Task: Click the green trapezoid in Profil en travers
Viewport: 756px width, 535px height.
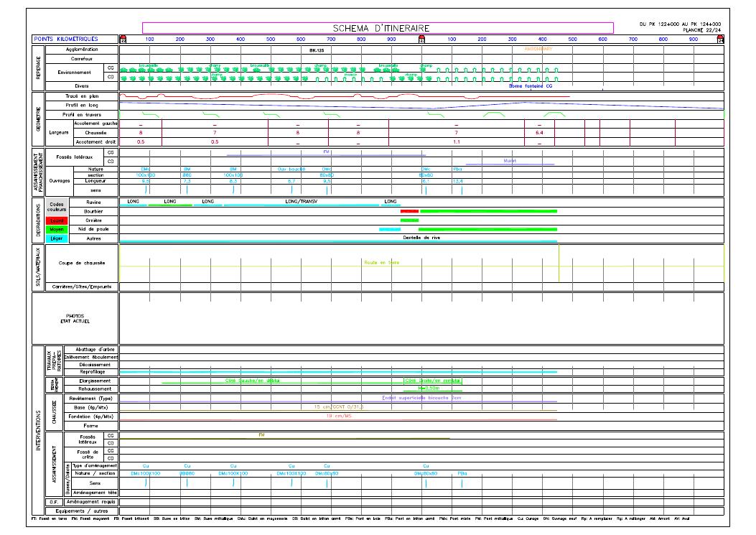Action: point(494,113)
